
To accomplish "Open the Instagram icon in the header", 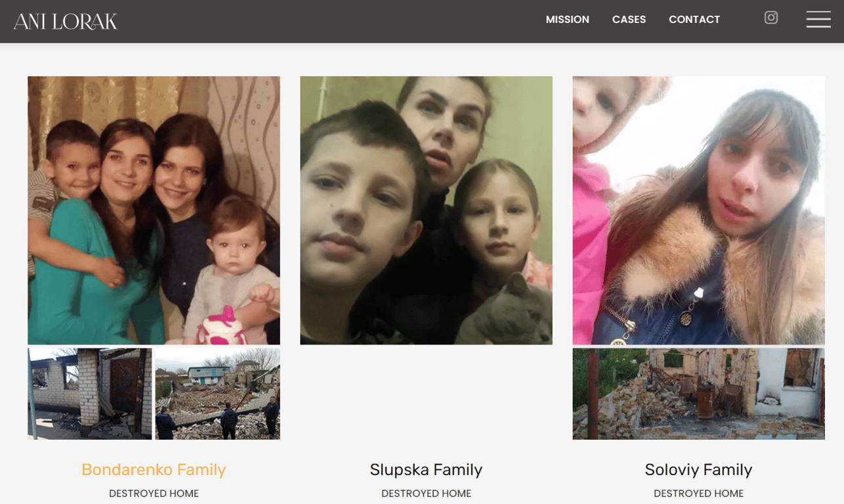I will tap(771, 18).
